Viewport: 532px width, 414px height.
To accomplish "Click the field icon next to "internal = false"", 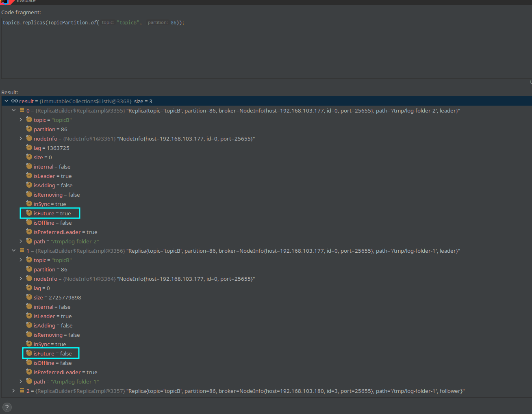I will (x=29, y=166).
